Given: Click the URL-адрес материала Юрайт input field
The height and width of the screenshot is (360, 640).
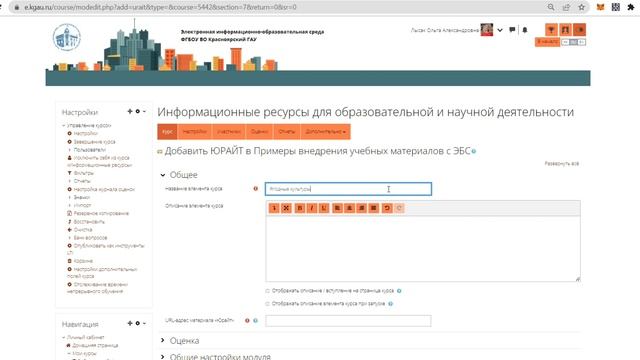Looking at the screenshot, I should coord(348,321).
